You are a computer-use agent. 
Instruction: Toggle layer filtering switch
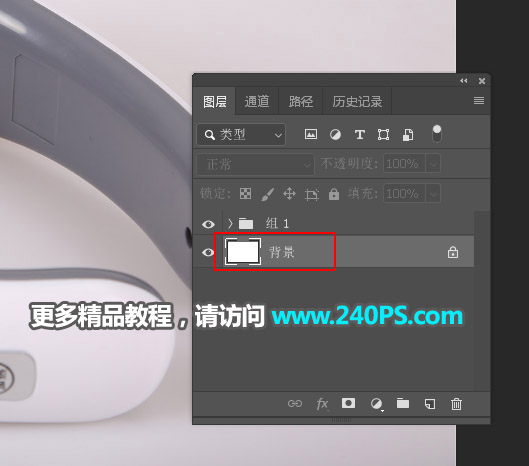click(x=437, y=134)
